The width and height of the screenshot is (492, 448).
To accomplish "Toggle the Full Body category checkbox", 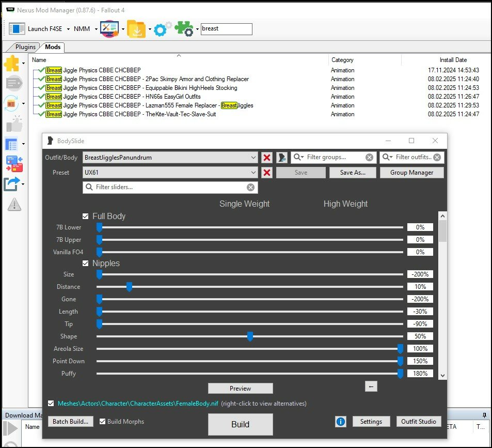I will click(85, 217).
